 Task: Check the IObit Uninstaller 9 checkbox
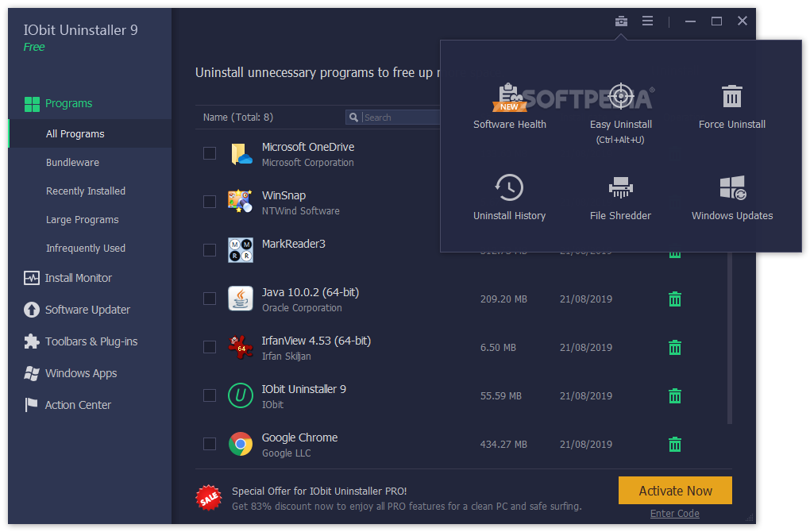209,395
